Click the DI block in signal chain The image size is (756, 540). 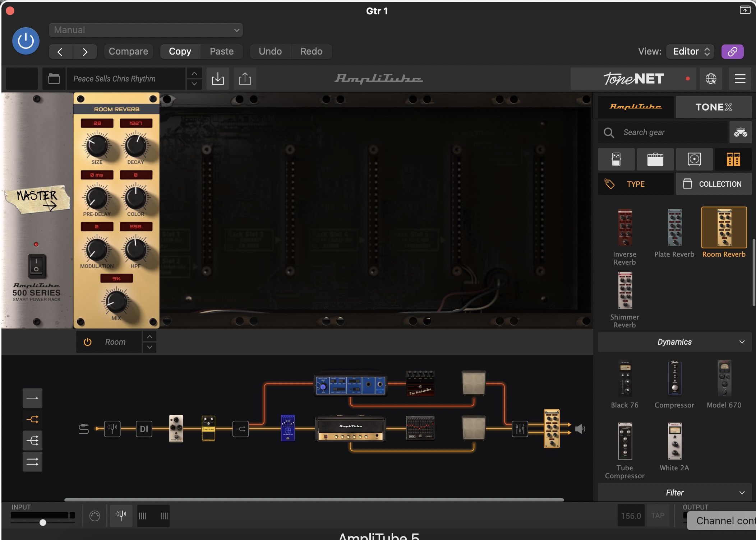point(144,429)
